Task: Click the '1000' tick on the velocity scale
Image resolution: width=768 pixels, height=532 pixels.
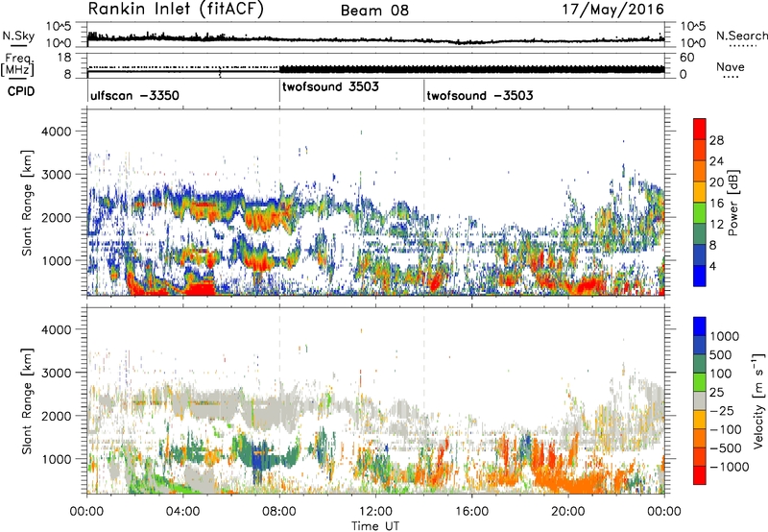Action: tap(725, 336)
